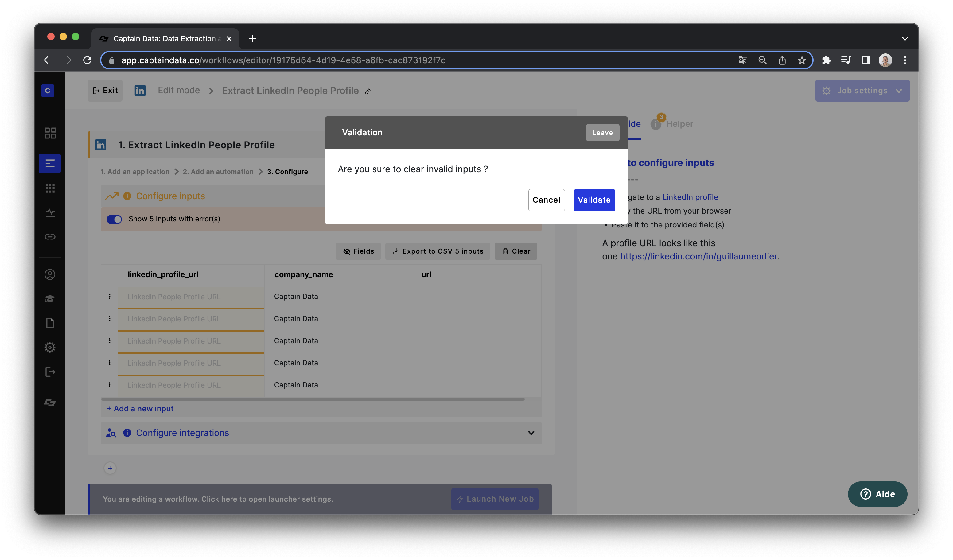Click the Leave button in dialog header

tap(602, 133)
